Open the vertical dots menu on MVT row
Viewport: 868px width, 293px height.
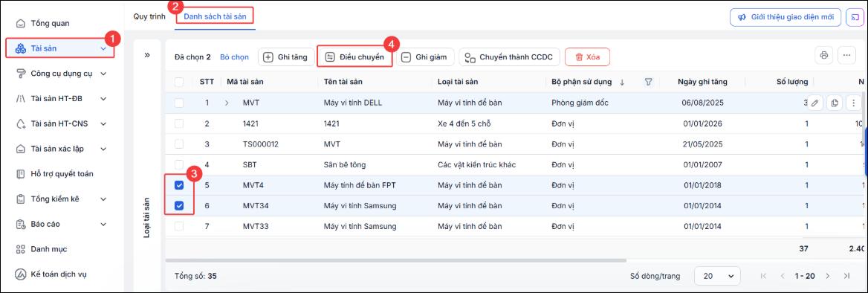[854, 103]
